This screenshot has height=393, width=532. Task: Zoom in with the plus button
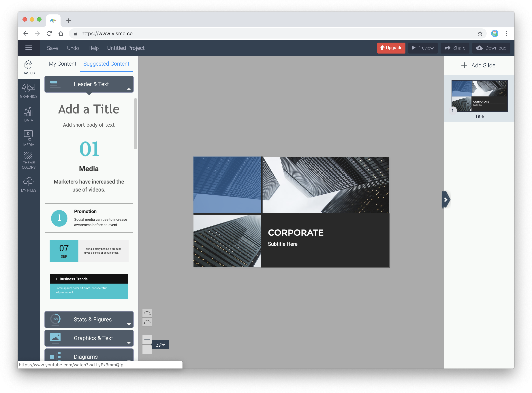click(147, 340)
